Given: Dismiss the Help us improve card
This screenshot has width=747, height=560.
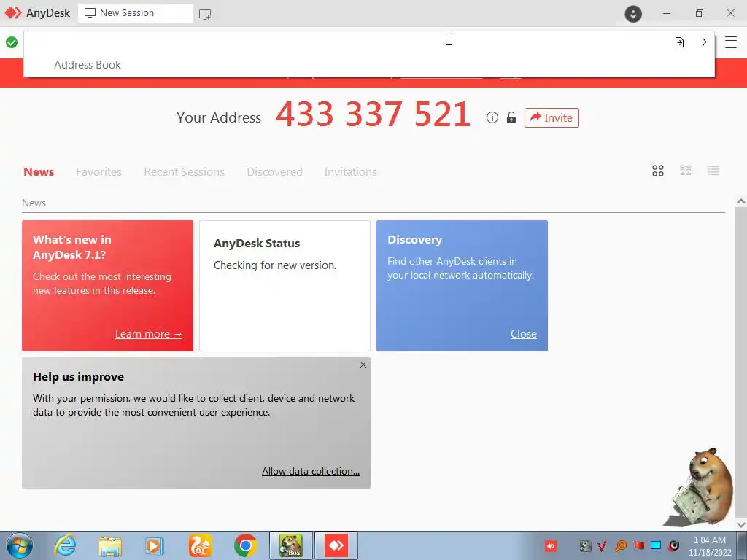Looking at the screenshot, I should [x=363, y=365].
